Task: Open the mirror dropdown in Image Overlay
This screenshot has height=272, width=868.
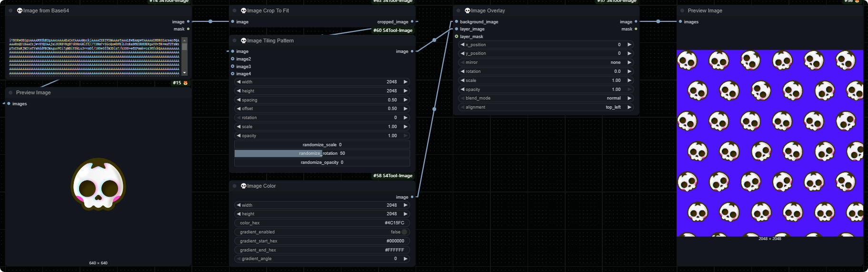Action: pos(546,62)
